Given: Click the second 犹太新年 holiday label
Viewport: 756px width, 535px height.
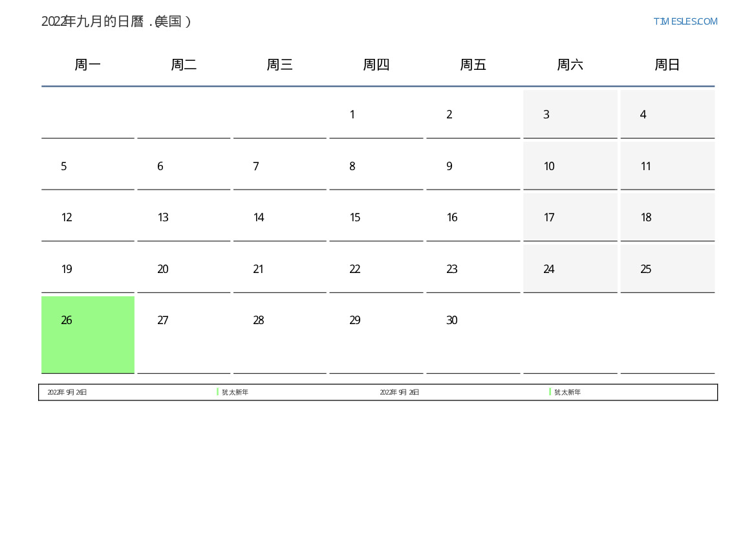Looking at the screenshot, I should point(567,392).
